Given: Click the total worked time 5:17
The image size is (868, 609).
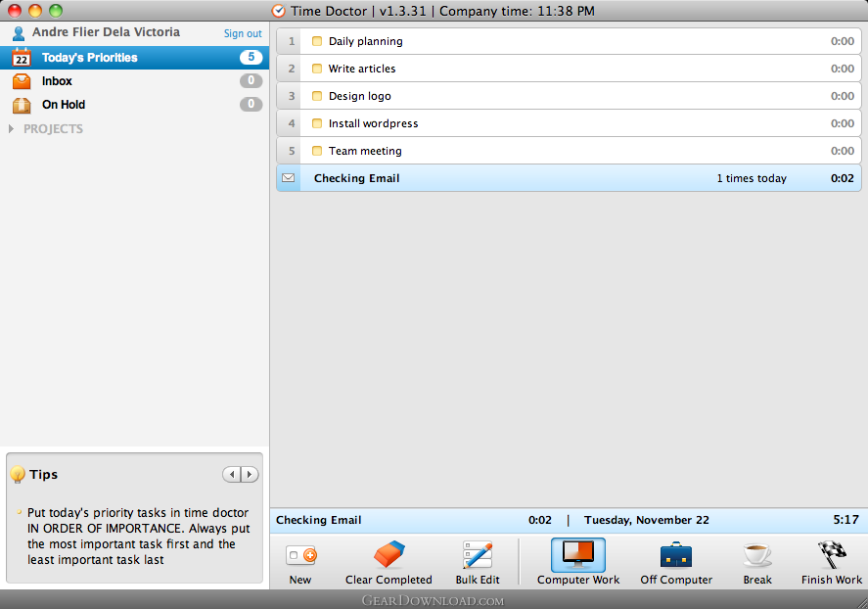Looking at the screenshot, I should [845, 520].
